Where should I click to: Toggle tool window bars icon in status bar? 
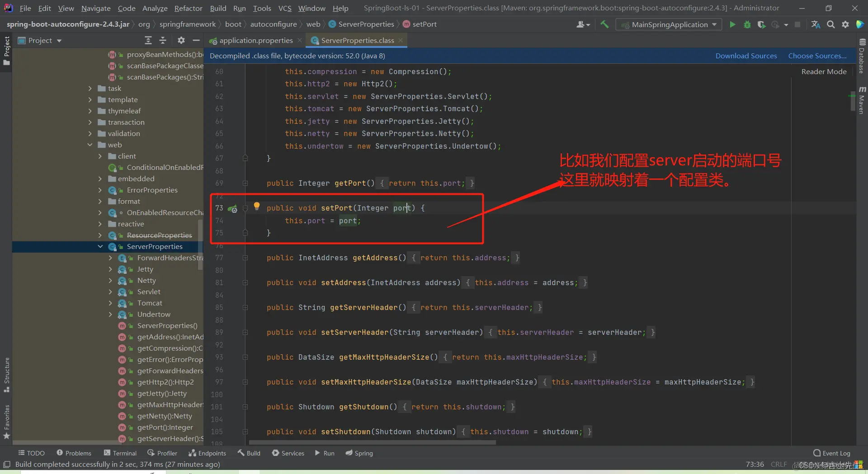click(x=7, y=464)
